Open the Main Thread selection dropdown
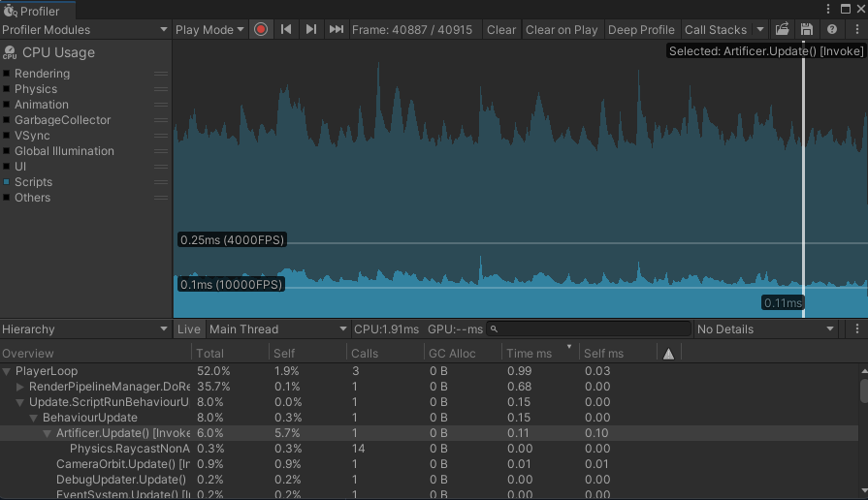This screenshot has height=500, width=868. point(277,329)
